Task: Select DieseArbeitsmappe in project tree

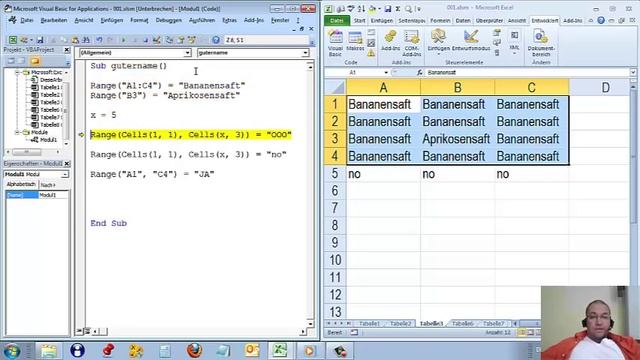Action: (51, 80)
